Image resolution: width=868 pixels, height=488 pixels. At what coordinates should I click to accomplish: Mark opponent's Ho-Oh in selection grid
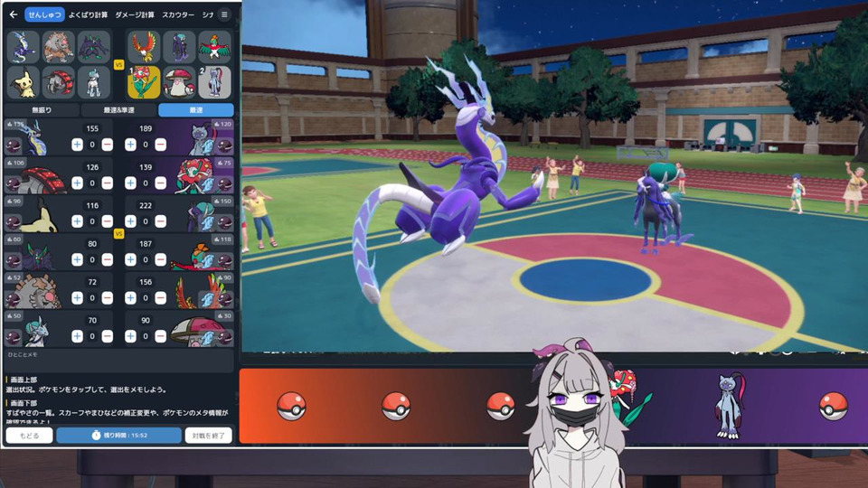coord(144,47)
